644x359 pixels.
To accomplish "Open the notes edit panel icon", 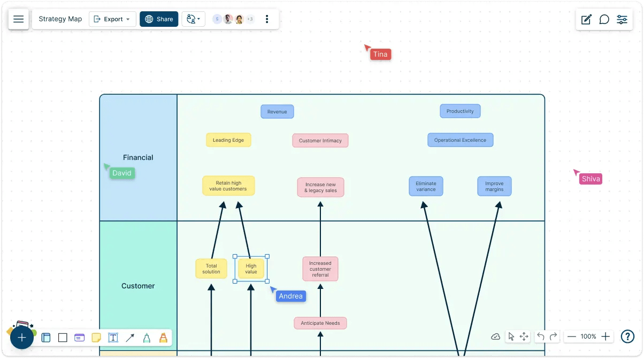I will click(586, 20).
